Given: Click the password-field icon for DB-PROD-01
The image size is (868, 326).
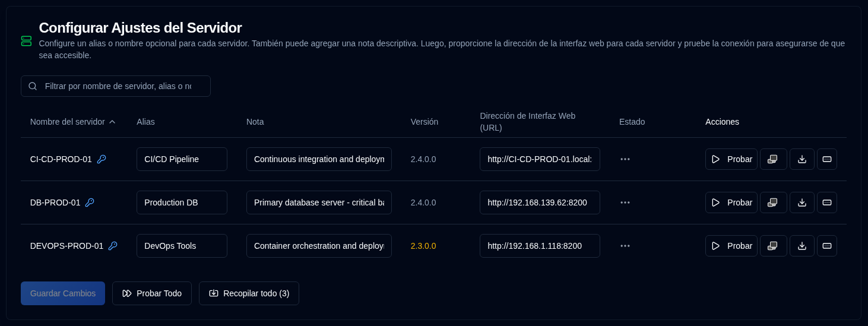Looking at the screenshot, I should pos(827,202).
